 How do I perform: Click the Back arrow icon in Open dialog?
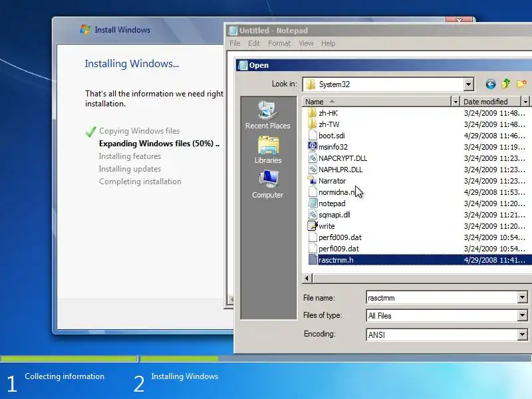[490, 84]
